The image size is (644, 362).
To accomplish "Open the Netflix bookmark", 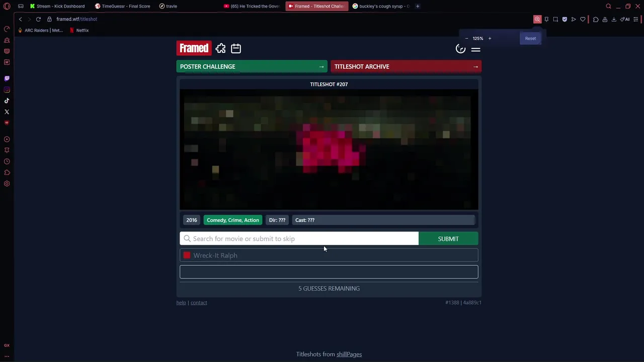I will (79, 30).
